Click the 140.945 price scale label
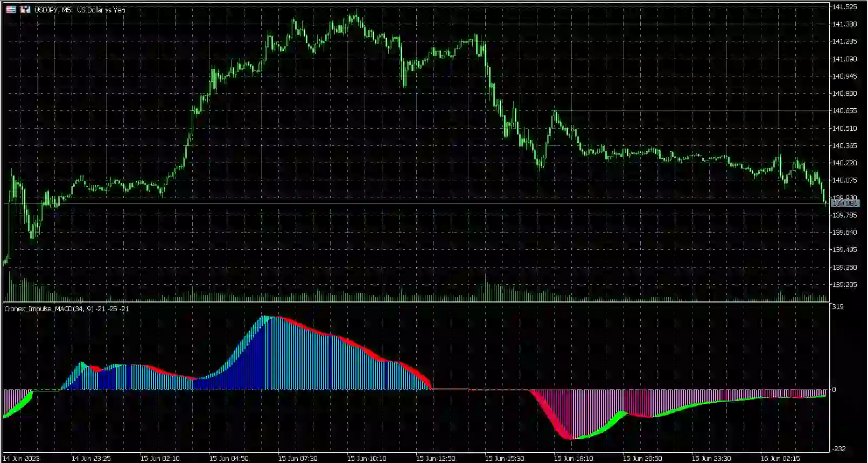 [x=844, y=76]
